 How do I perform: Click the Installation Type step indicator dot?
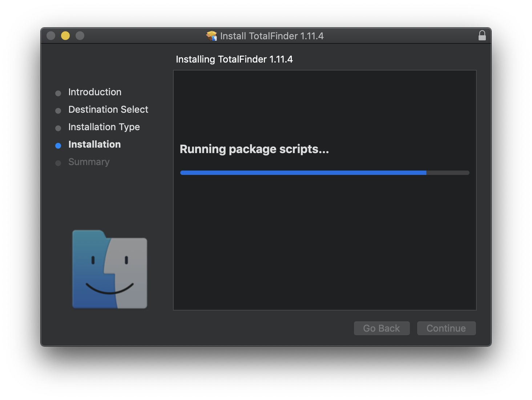[x=59, y=128]
